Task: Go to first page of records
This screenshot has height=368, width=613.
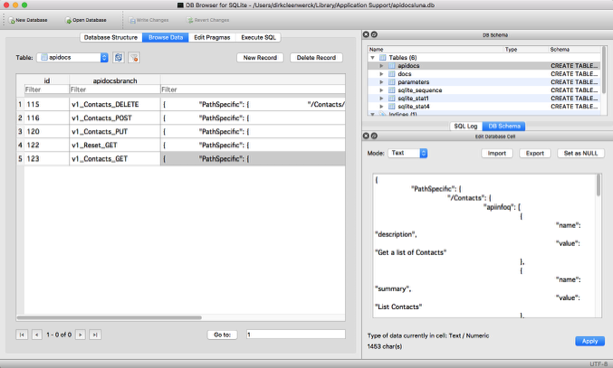Action: tap(22, 335)
